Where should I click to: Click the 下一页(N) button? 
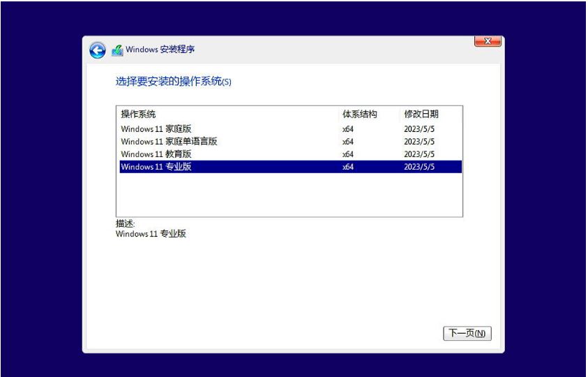click(467, 334)
